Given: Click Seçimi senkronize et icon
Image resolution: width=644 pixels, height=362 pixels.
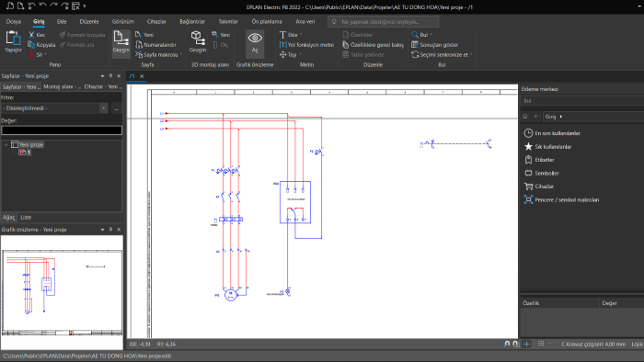Looking at the screenshot, I should click(x=415, y=54).
